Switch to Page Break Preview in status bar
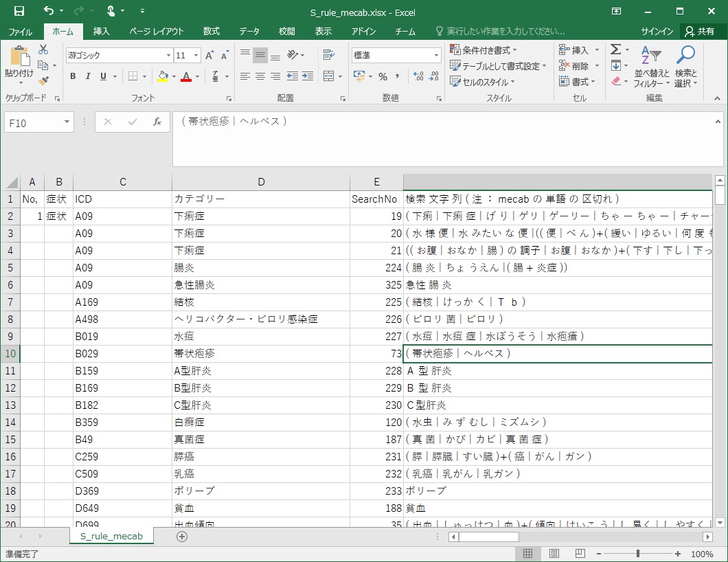The image size is (728, 562). (x=580, y=554)
